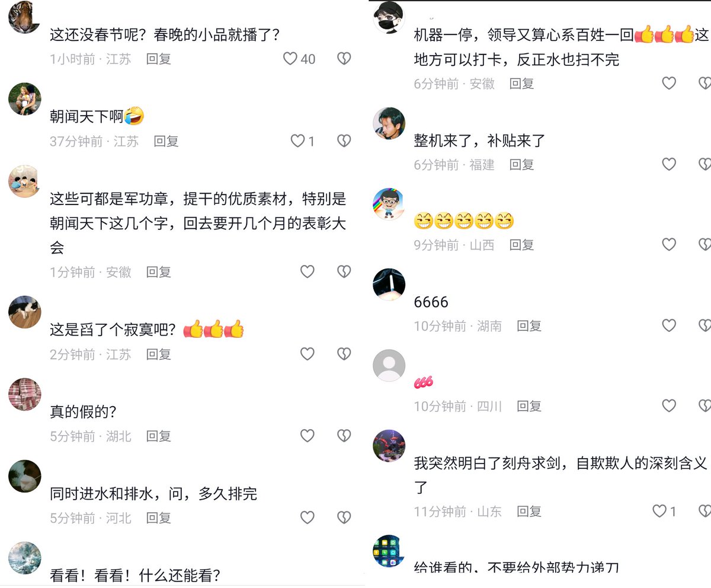
Task: Like the 朝闻天下啊 comment
Action: tap(297, 141)
